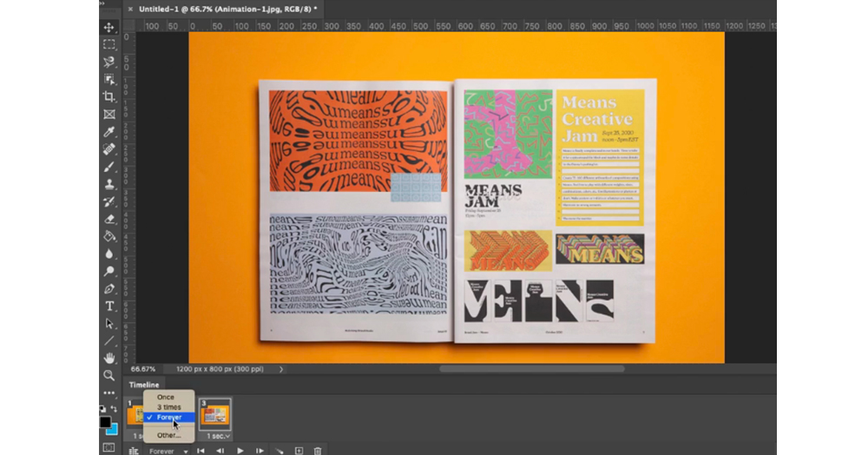Go to next animation frame
The width and height of the screenshot is (868, 455).
tap(260, 452)
